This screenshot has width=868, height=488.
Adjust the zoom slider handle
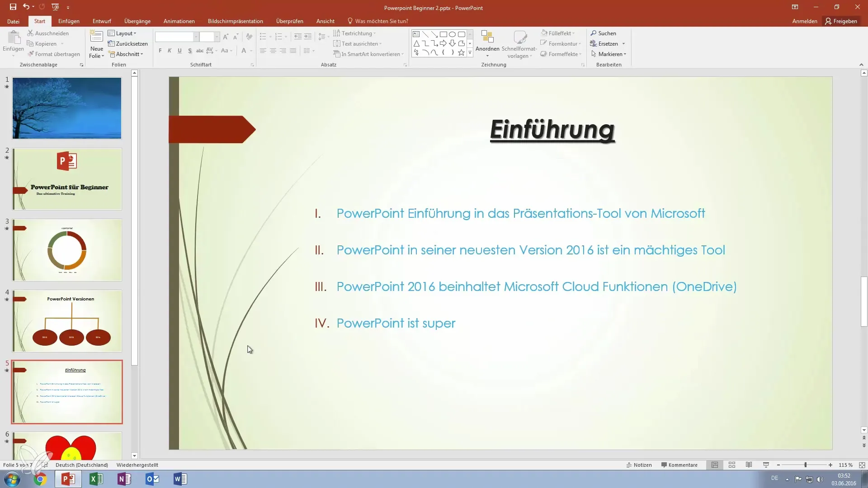coord(805,465)
